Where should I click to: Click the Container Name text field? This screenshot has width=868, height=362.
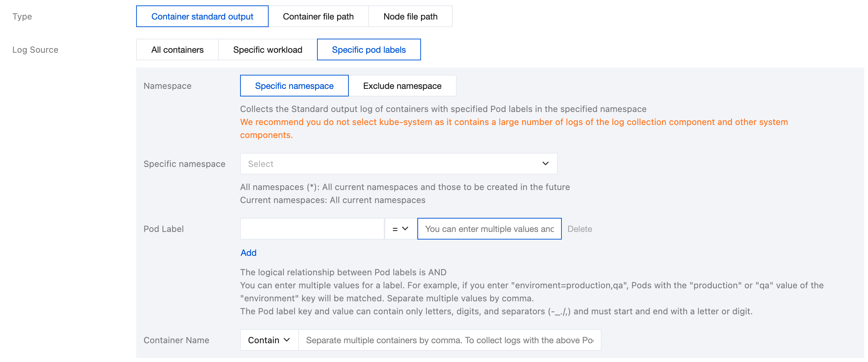450,340
